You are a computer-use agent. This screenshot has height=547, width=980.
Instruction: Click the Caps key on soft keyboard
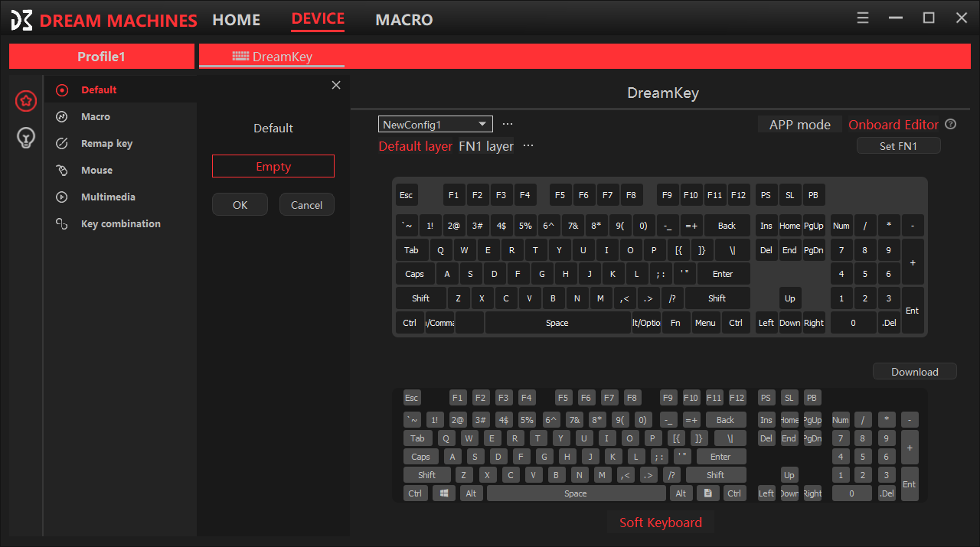tap(421, 457)
